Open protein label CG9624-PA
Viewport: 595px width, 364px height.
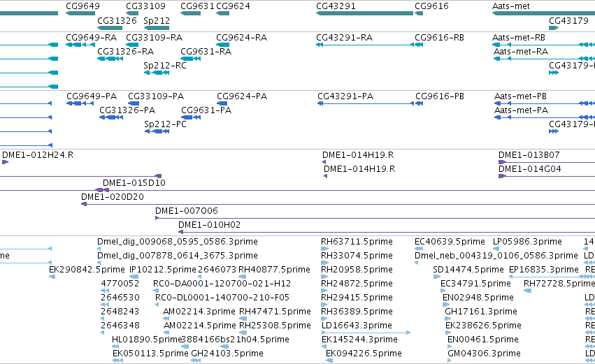coord(242,96)
